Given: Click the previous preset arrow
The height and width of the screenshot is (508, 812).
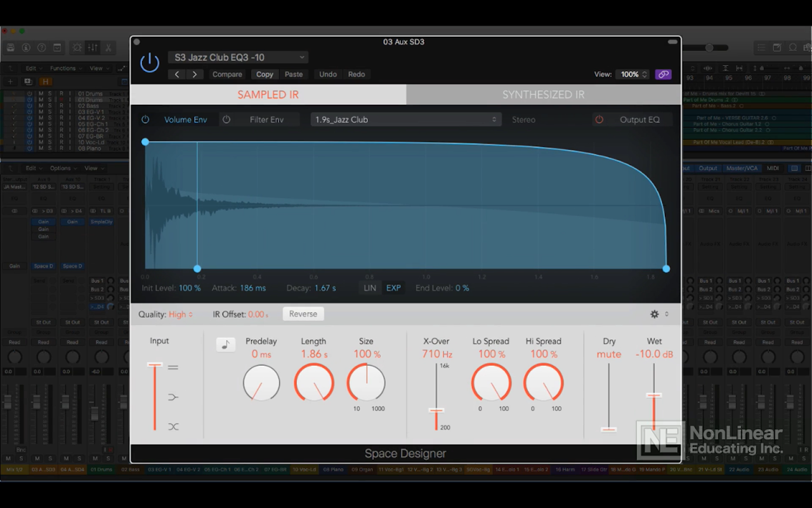Looking at the screenshot, I should pos(177,74).
